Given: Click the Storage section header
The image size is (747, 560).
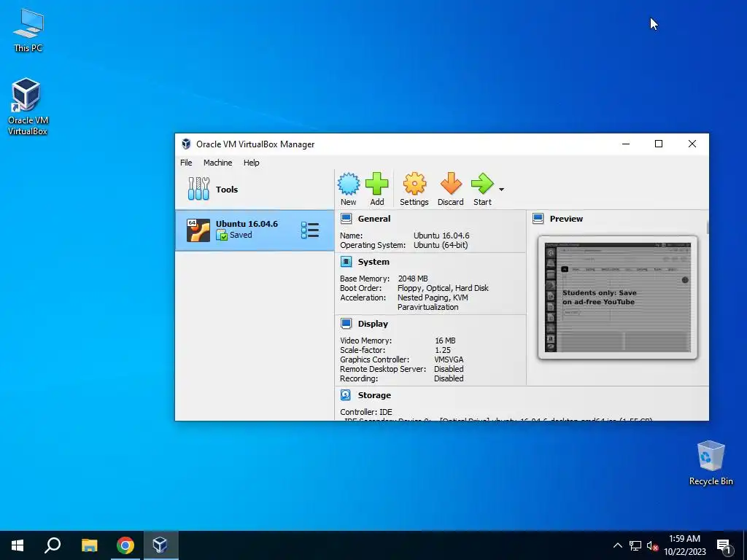Looking at the screenshot, I should tap(374, 395).
